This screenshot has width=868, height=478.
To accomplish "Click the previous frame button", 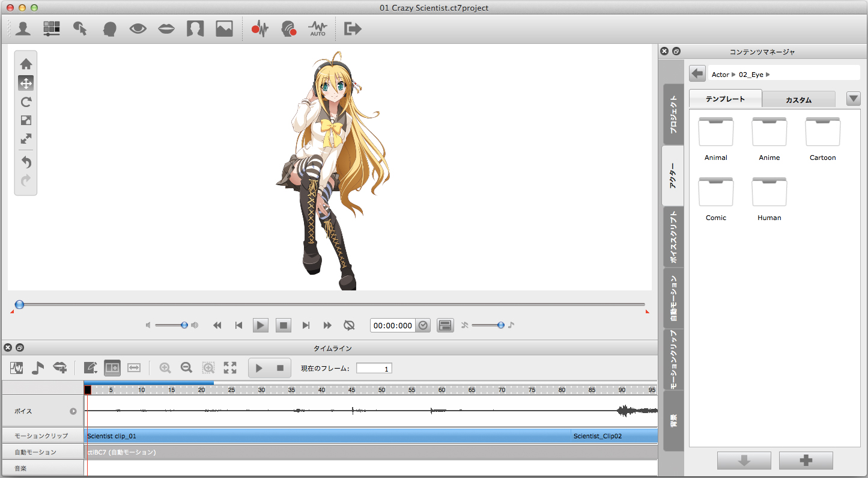I will tap(238, 325).
